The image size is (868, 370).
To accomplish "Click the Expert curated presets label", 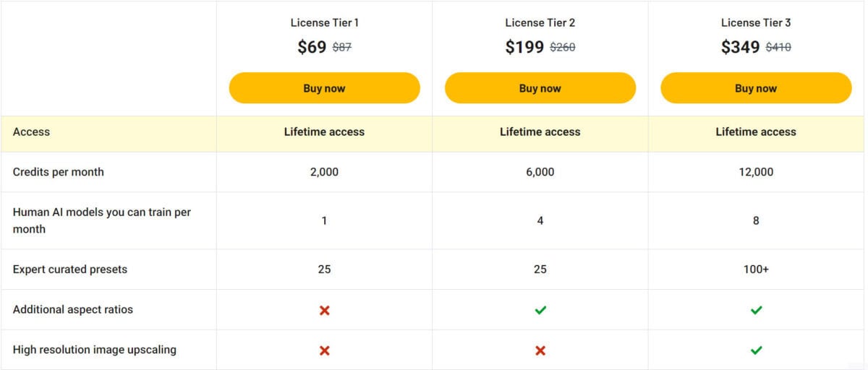I will [x=70, y=270].
